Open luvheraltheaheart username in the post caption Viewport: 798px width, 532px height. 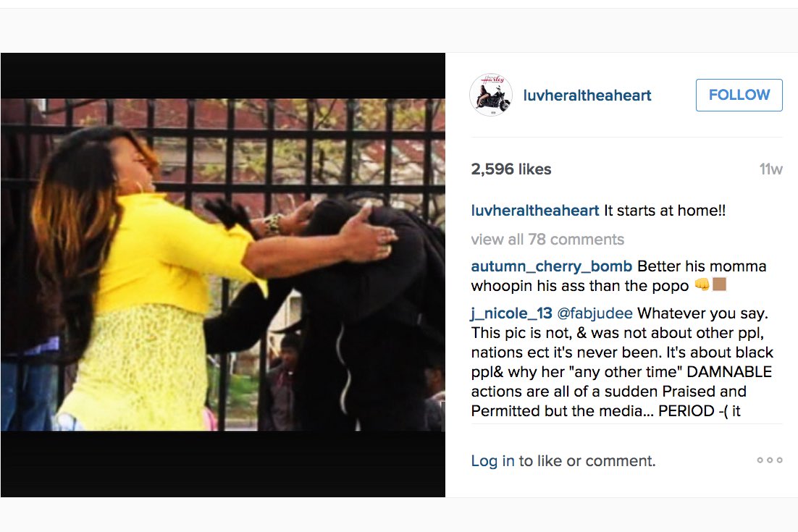[535, 211]
